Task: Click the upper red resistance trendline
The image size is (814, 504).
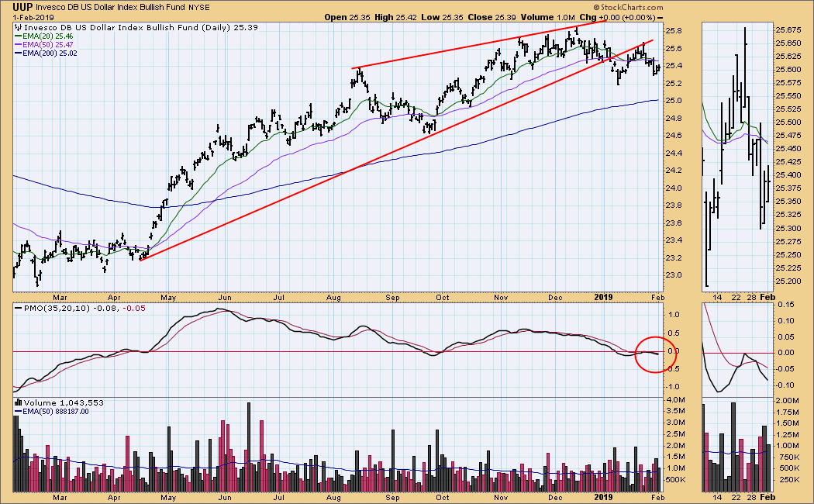Action: point(481,45)
